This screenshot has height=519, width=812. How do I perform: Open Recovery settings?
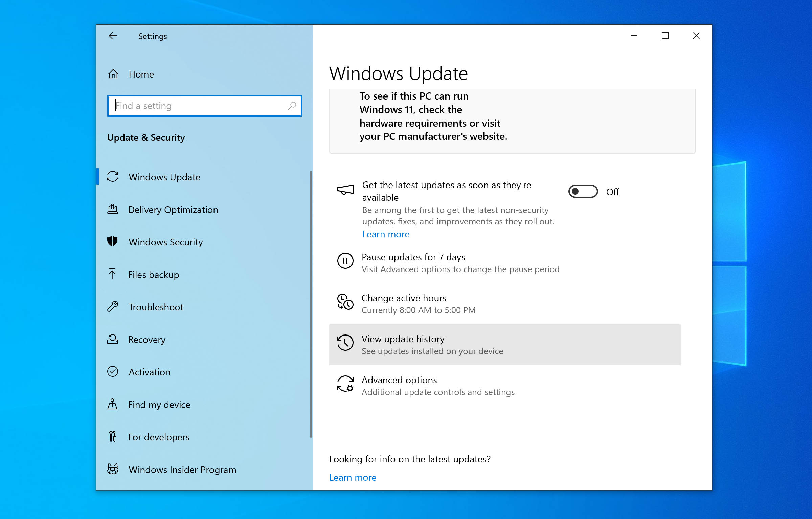[x=204, y=340]
